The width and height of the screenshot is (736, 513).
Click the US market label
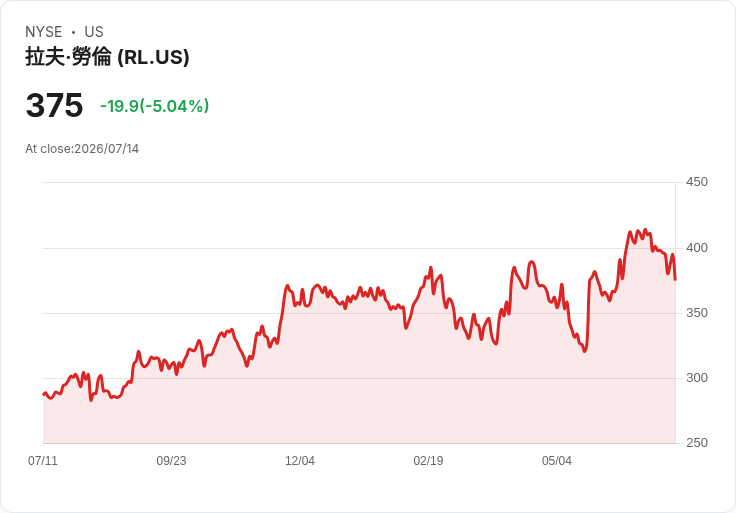[x=94, y=32]
